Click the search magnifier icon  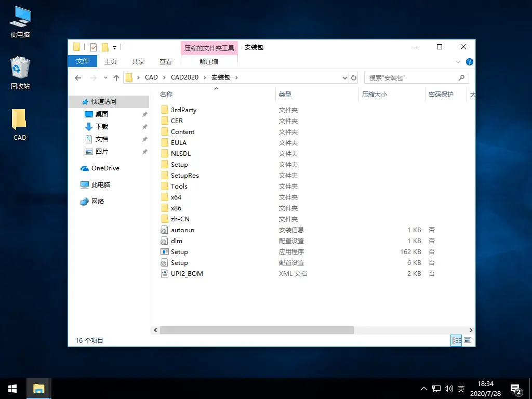[461, 78]
